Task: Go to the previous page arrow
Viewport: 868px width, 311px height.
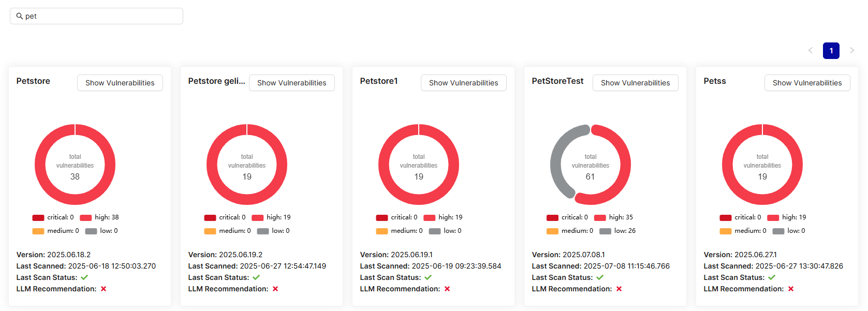Action: [811, 50]
